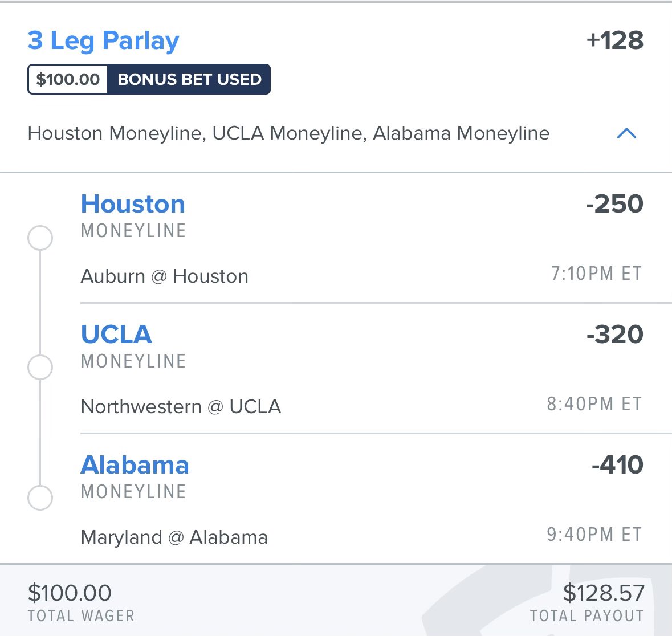
Task: Tap the Bonus Bet Used badge
Action: 189,79
